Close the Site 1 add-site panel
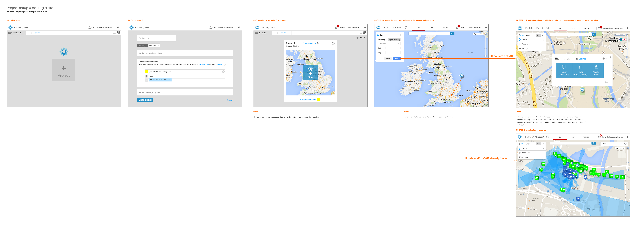The width and height of the screenshot is (644, 229). coord(402,35)
